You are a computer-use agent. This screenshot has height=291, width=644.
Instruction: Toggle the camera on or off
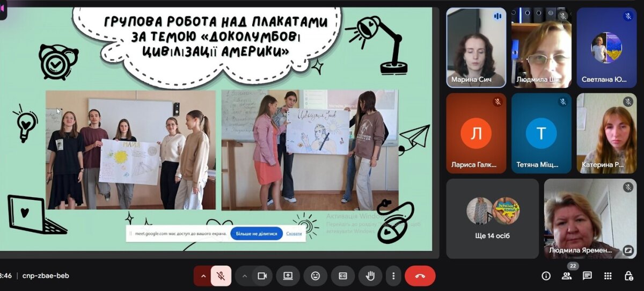tap(262, 276)
